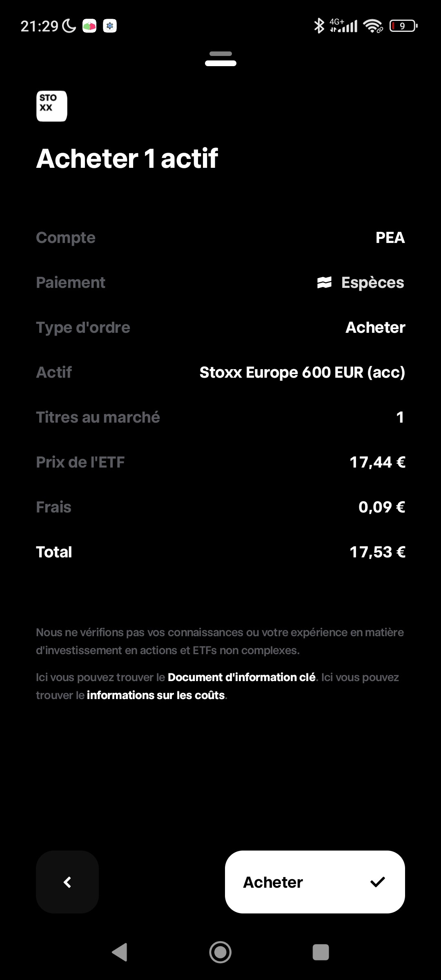This screenshot has height=980, width=441.
Task: Tap the Stoxx Europe 600 EUR (acc) asset name
Action: coord(302,372)
